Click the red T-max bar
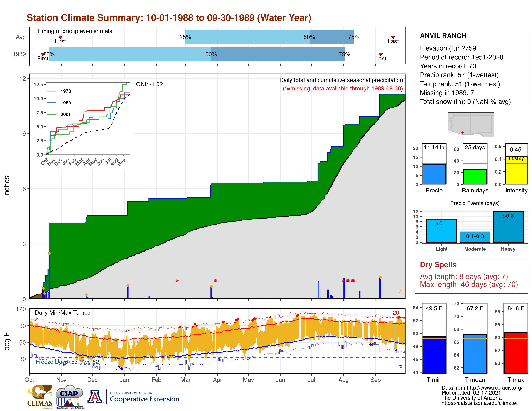Viewport: 532px width, 411px height. click(x=516, y=353)
